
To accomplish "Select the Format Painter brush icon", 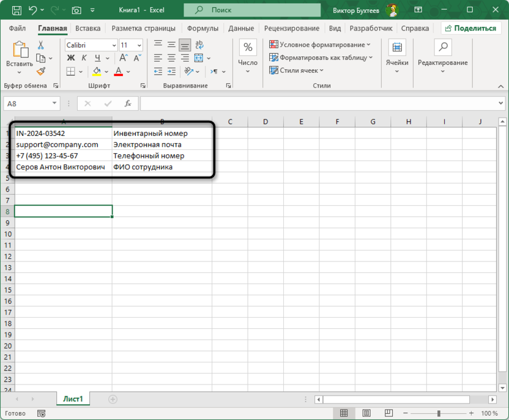I will [41, 72].
